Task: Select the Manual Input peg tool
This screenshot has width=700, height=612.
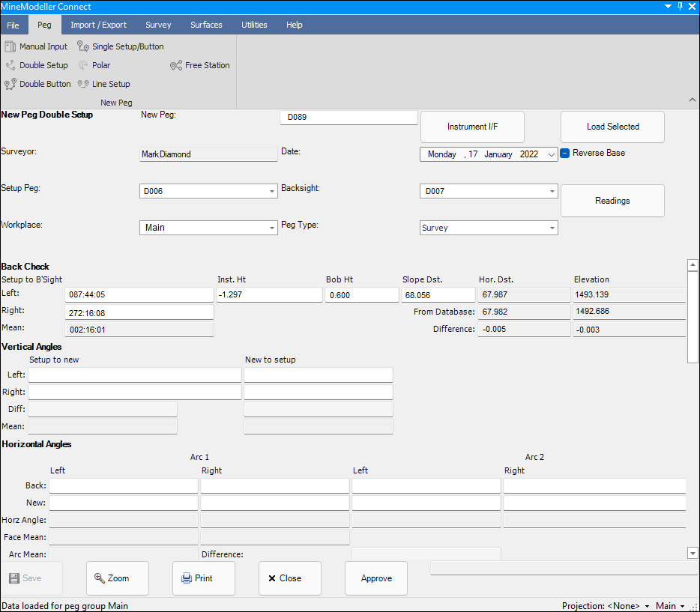Action: point(37,46)
